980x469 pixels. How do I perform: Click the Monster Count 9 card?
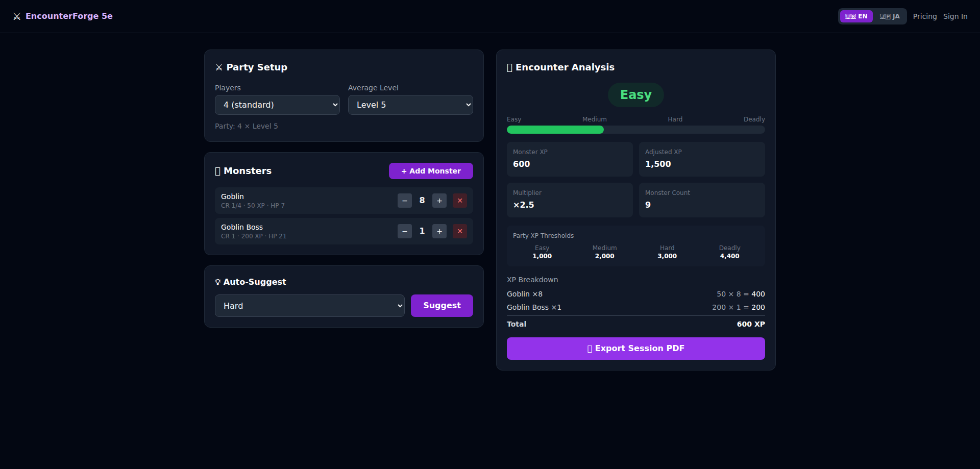click(702, 200)
